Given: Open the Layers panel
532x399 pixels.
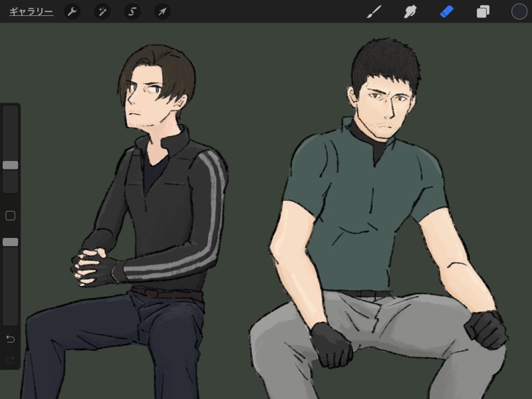Looking at the screenshot, I should tap(483, 12).
